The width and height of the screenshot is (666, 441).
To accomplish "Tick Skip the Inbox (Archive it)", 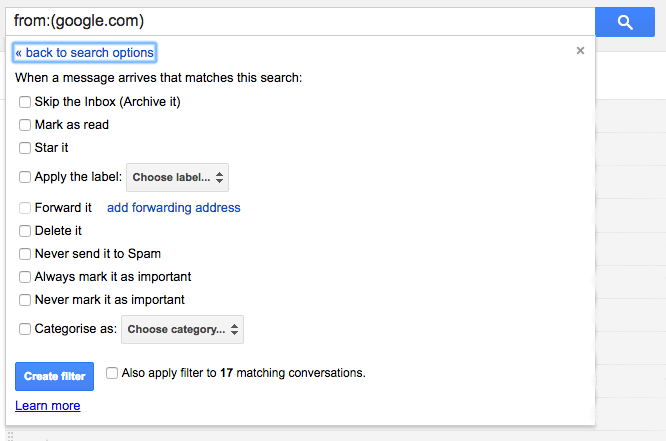I will point(25,102).
